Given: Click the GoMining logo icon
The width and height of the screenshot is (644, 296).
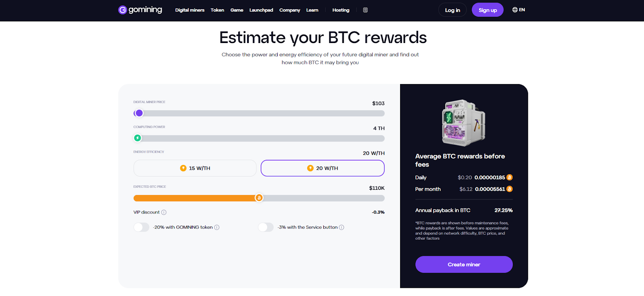Looking at the screenshot, I should (x=123, y=10).
